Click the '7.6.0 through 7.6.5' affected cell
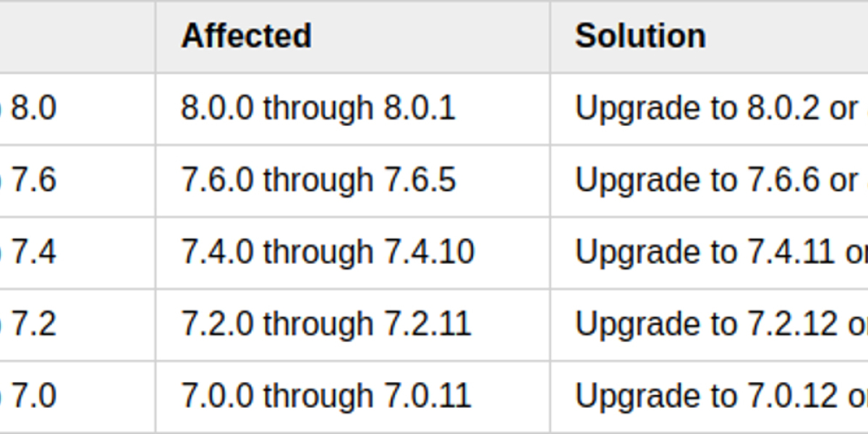This screenshot has height=434, width=868. pos(318,180)
